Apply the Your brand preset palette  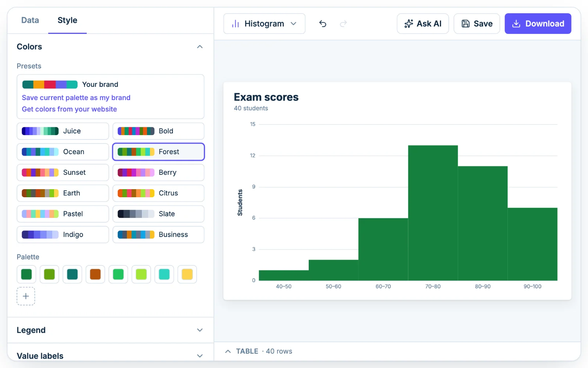pyautogui.click(x=70, y=84)
